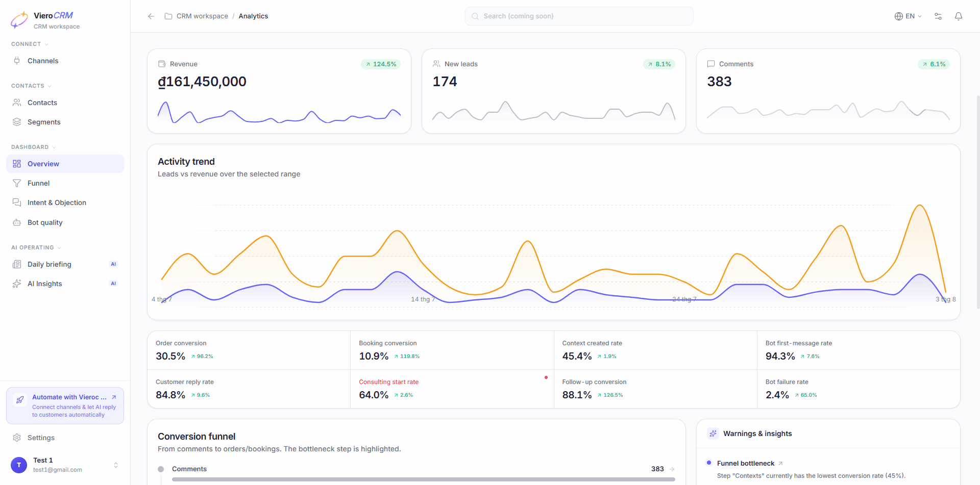Click the Warnings & insights sparkle icon
980x485 pixels.
pyautogui.click(x=713, y=433)
